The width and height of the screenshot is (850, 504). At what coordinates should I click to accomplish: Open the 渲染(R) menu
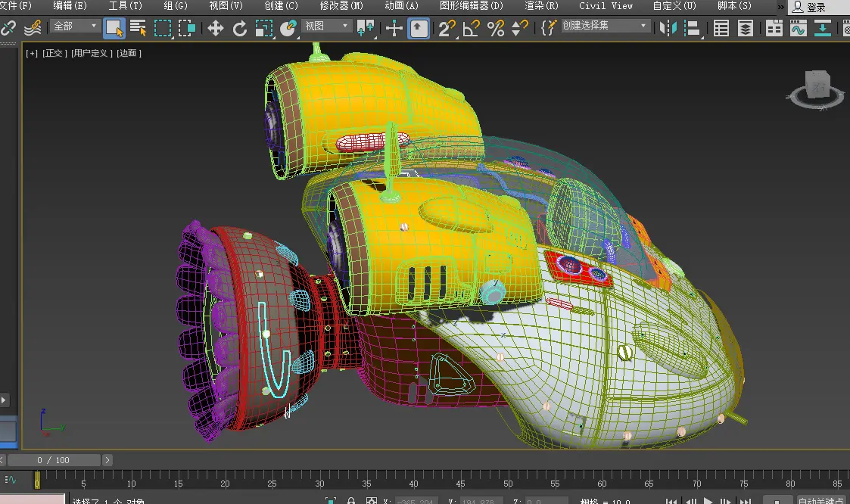click(541, 6)
